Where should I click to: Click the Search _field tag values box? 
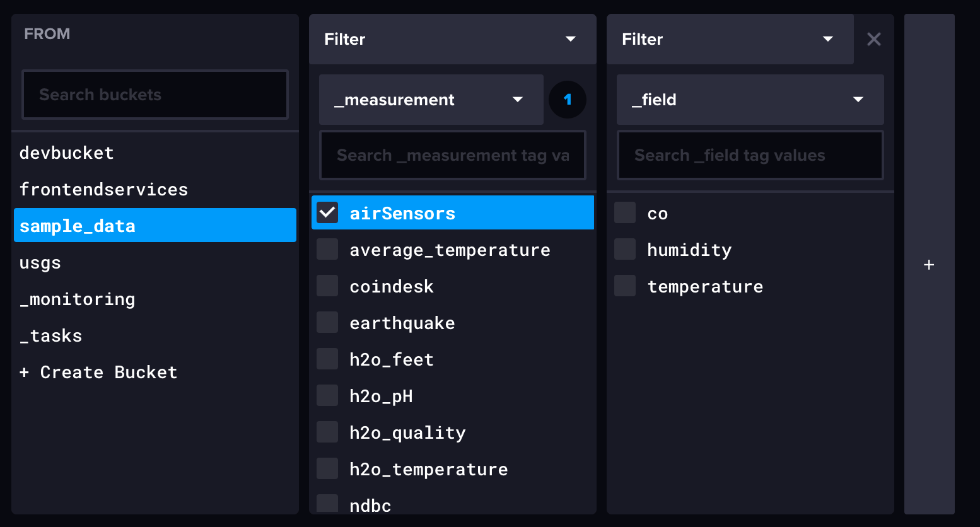[x=750, y=155]
